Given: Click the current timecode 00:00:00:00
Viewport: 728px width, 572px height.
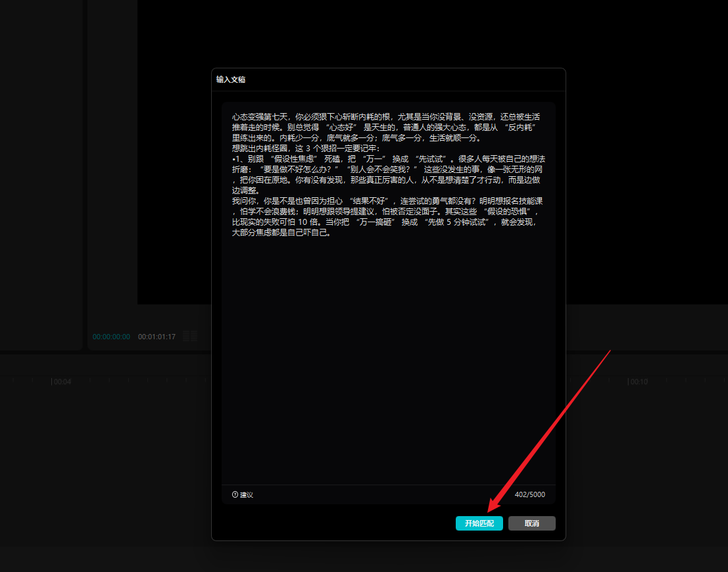Looking at the screenshot, I should [x=111, y=337].
